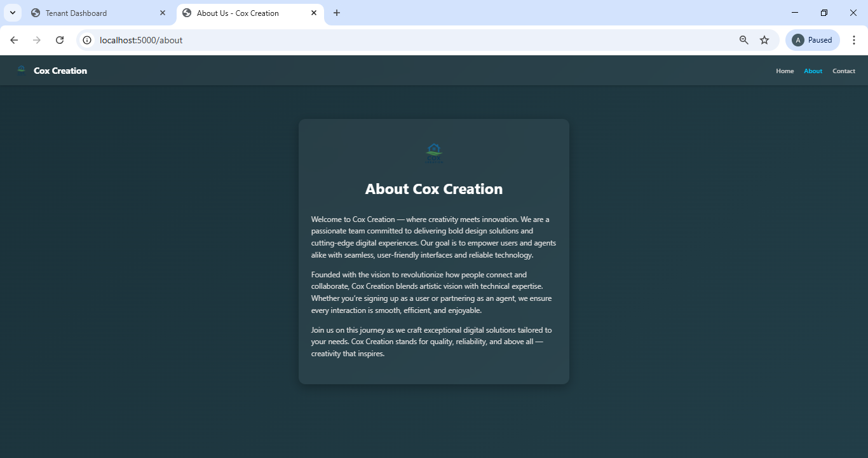Close the Tenant Dashboard tab
This screenshot has height=458, width=868.
click(x=163, y=13)
